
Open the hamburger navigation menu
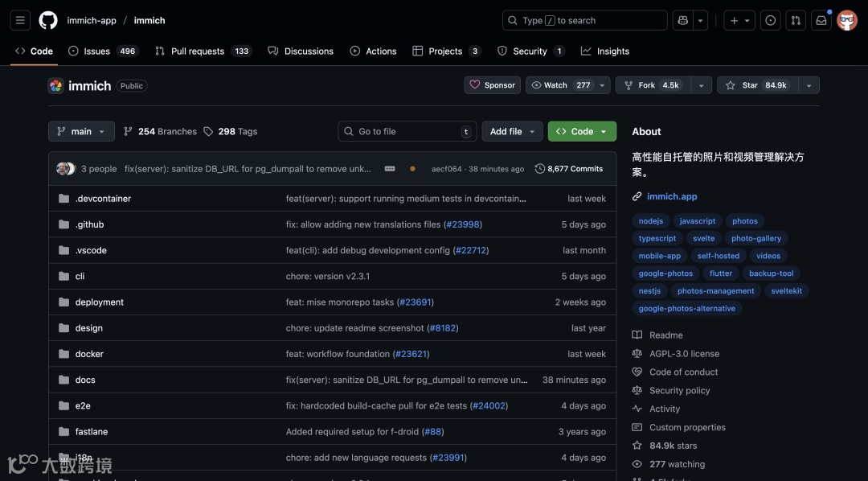pos(20,20)
